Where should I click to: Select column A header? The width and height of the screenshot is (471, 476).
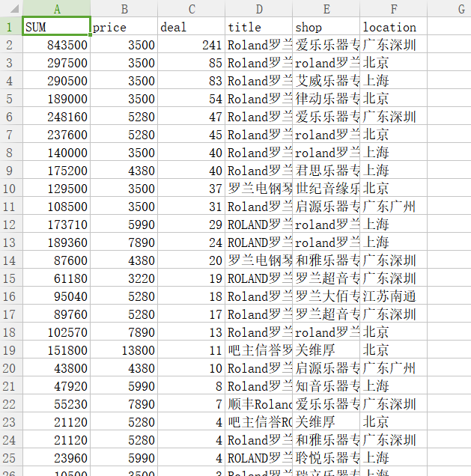[56, 8]
